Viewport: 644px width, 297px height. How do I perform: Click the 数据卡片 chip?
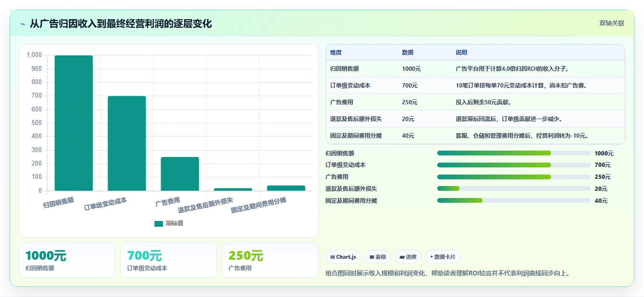click(443, 257)
